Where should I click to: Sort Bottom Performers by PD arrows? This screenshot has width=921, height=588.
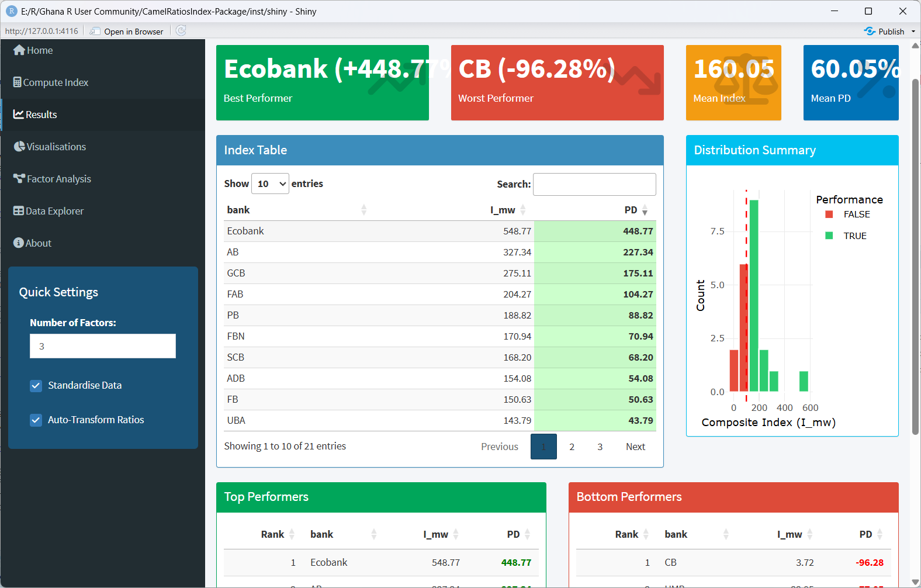[880, 534]
